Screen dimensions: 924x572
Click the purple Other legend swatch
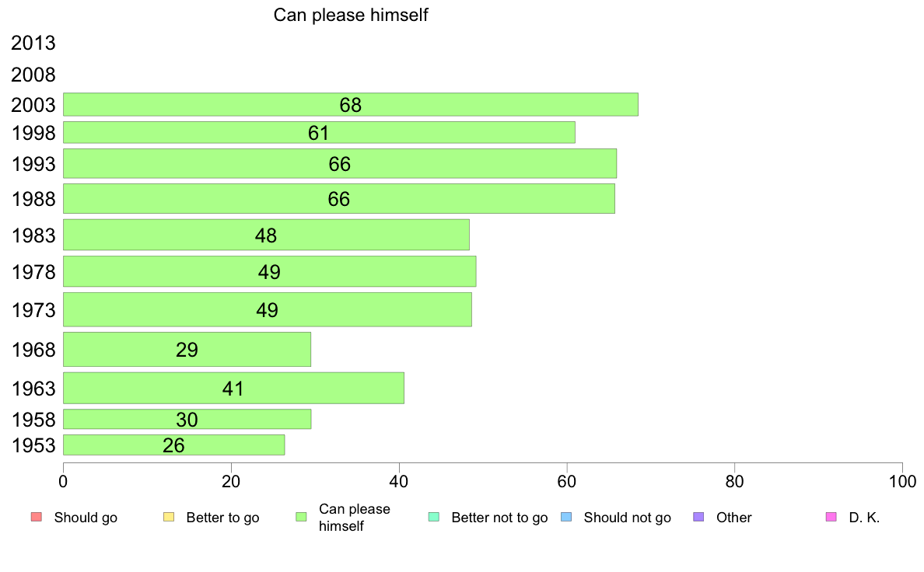pyautogui.click(x=699, y=518)
